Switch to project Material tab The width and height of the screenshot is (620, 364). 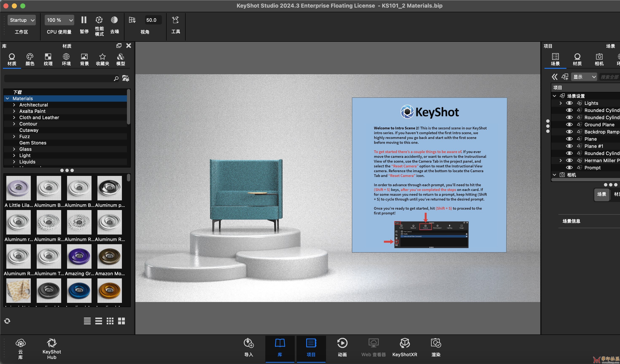pos(577,60)
